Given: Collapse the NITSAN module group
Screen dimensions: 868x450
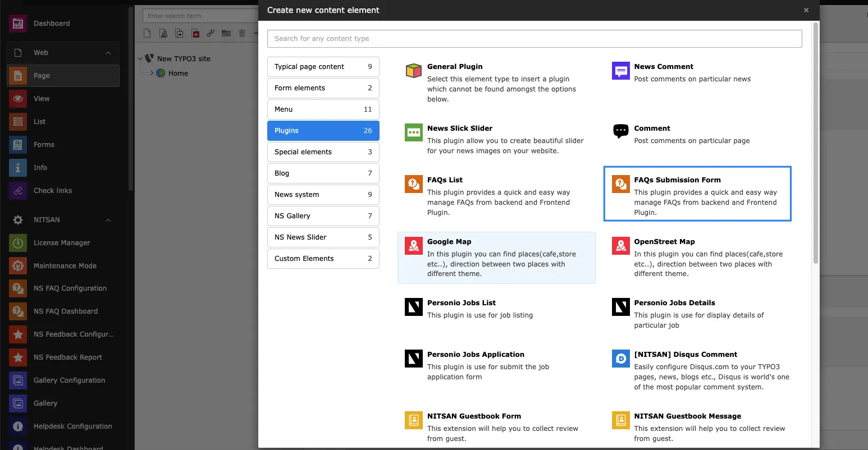Looking at the screenshot, I should (x=108, y=220).
